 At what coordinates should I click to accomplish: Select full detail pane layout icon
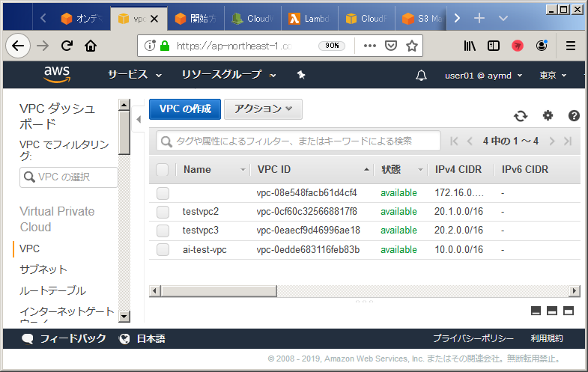[569, 311]
